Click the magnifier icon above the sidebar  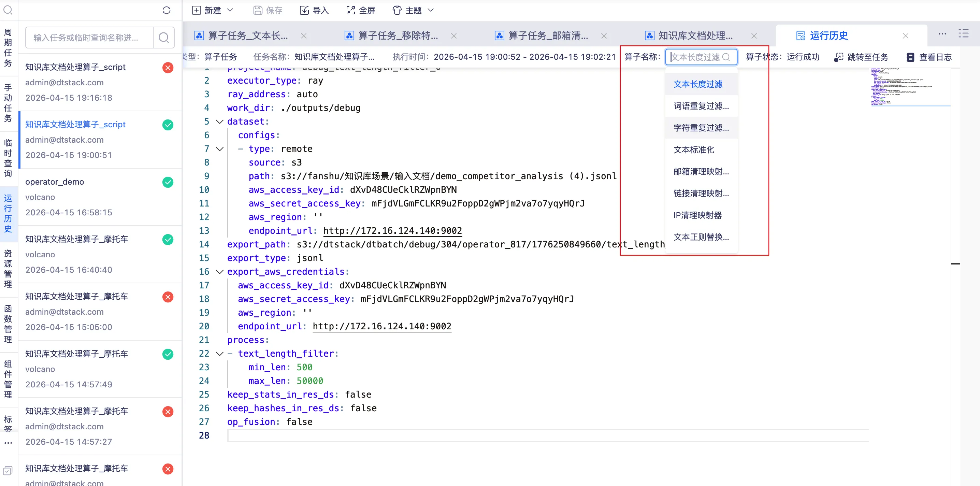8,10
